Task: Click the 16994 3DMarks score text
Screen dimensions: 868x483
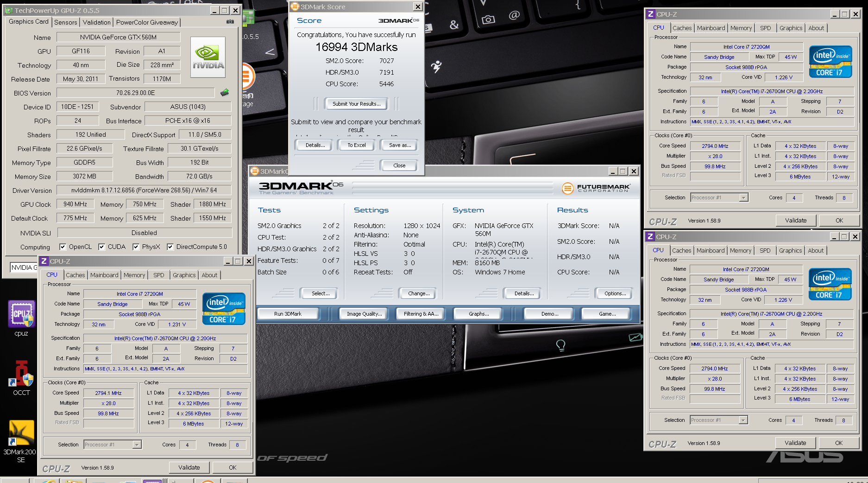Action: (356, 47)
